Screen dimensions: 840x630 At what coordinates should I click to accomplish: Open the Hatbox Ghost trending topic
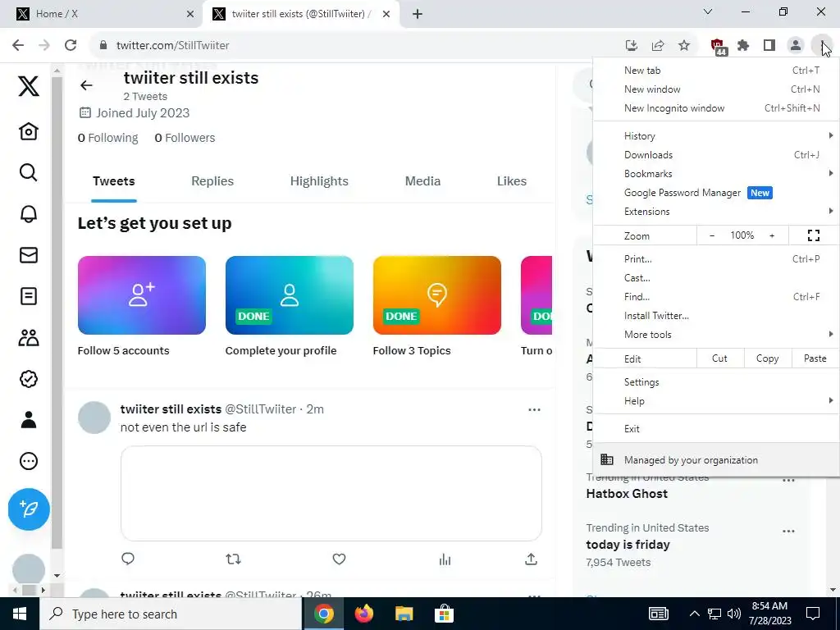coord(627,493)
